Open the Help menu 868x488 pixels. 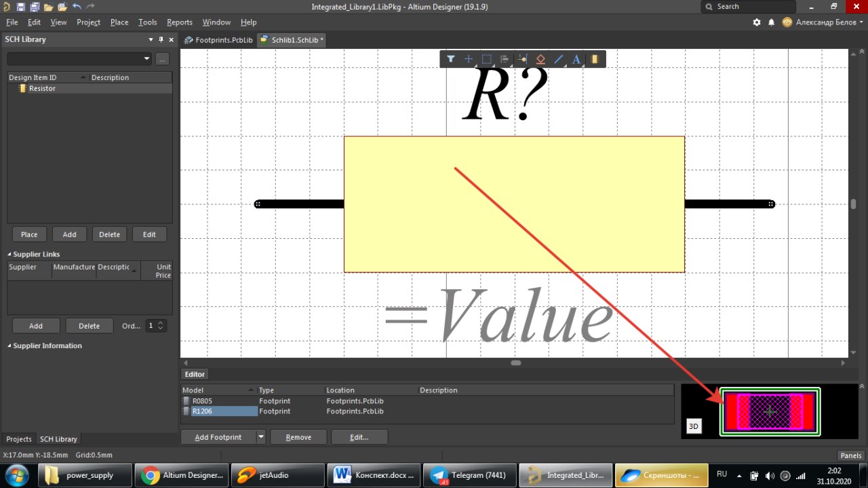point(249,22)
